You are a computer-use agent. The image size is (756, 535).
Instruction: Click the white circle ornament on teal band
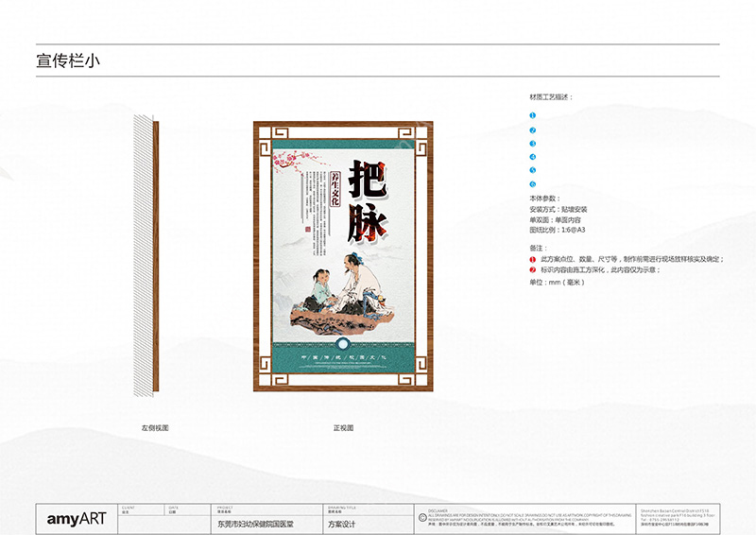coord(343,344)
